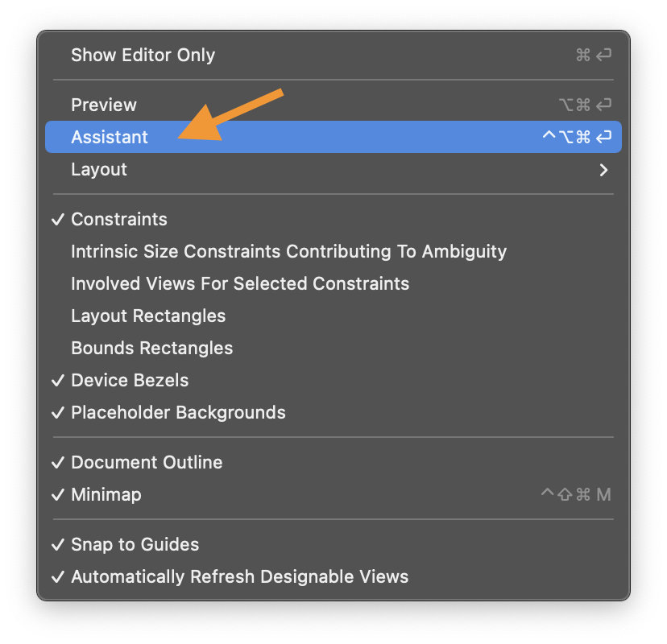Disable Placeholder Backgrounds
Screen dimensions: 667x644
(x=178, y=413)
